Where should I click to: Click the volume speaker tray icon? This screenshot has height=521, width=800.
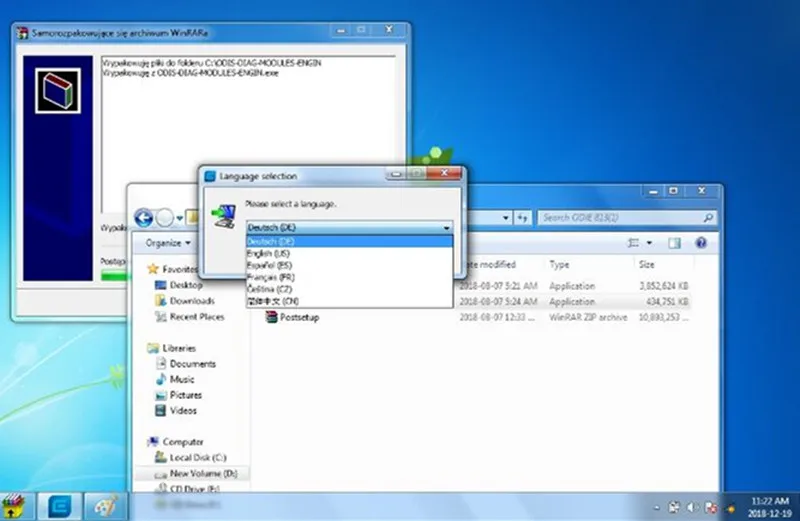click(x=692, y=507)
